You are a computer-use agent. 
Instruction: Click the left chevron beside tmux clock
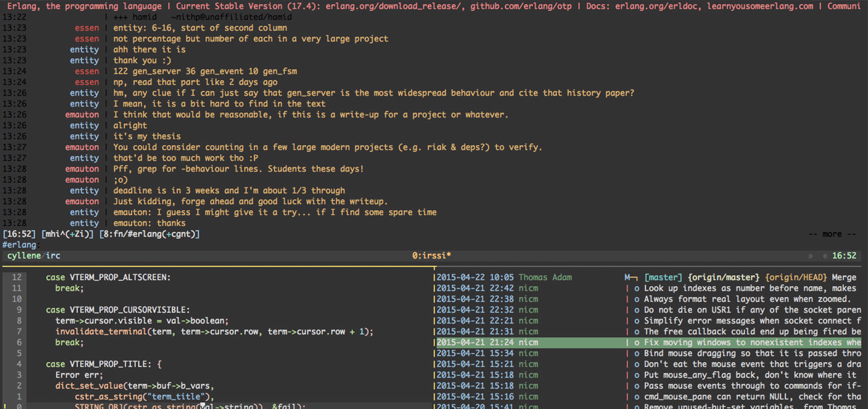click(x=825, y=256)
